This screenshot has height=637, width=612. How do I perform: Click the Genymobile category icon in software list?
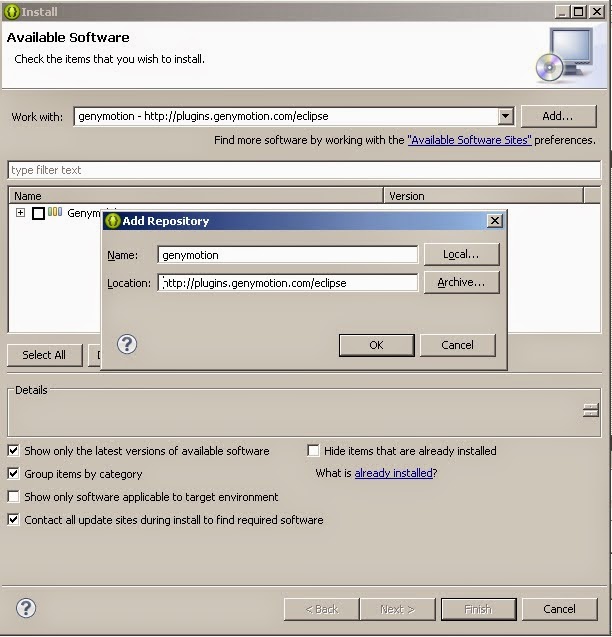coord(55,212)
